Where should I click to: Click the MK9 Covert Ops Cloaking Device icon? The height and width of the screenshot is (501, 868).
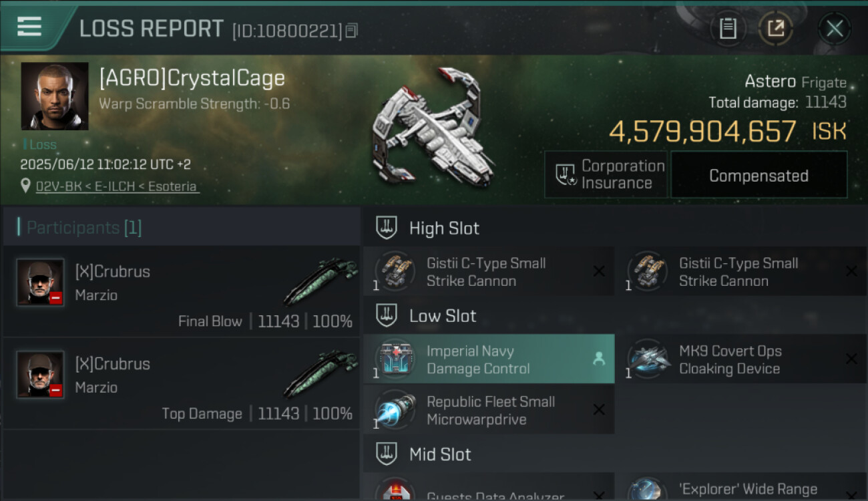tap(647, 359)
